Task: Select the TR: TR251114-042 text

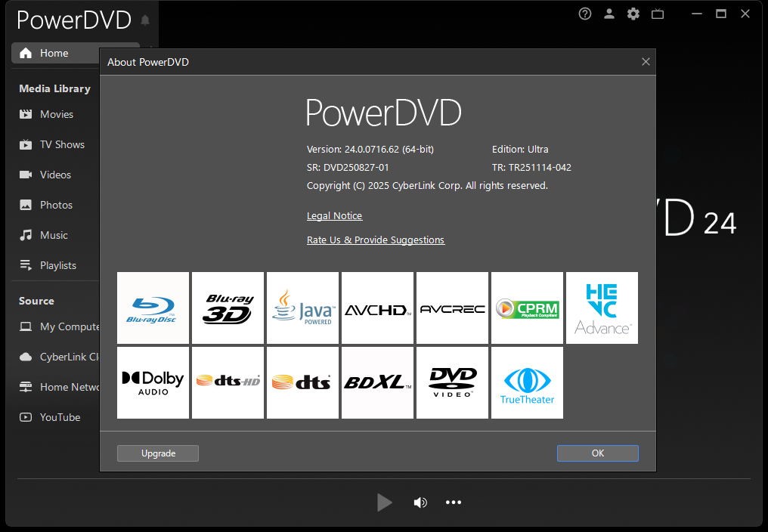Action: pyautogui.click(x=531, y=168)
